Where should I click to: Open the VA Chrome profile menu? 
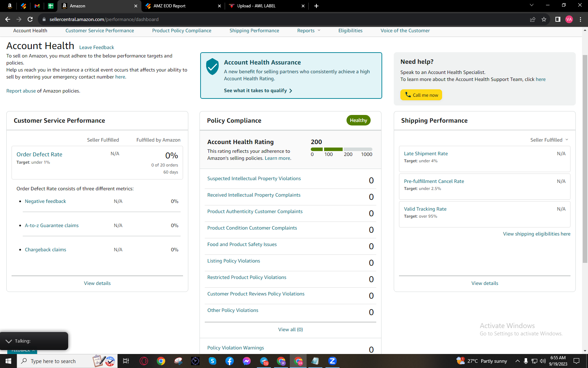coord(569,19)
